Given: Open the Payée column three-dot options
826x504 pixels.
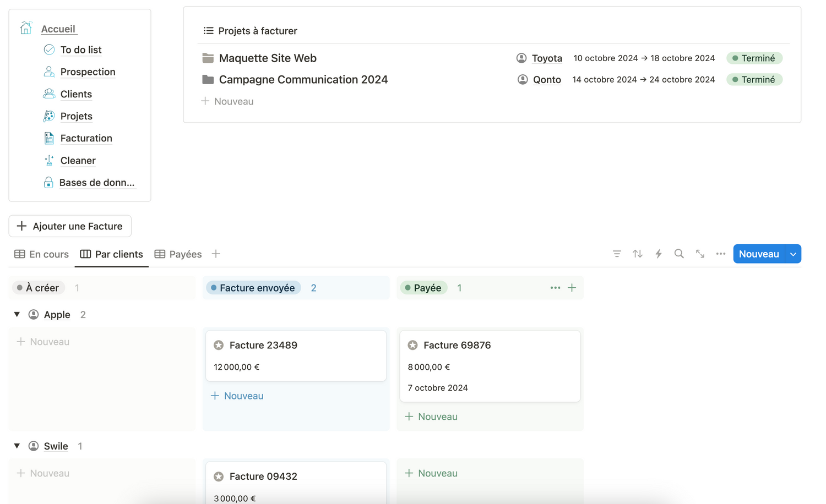Looking at the screenshot, I should coord(555,288).
